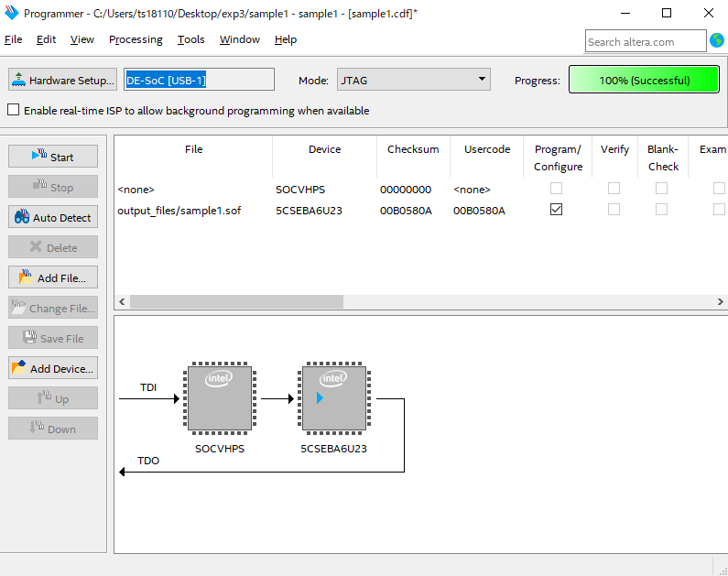This screenshot has width=728, height=576.
Task: Maximize the Programmer window
Action: tap(667, 13)
